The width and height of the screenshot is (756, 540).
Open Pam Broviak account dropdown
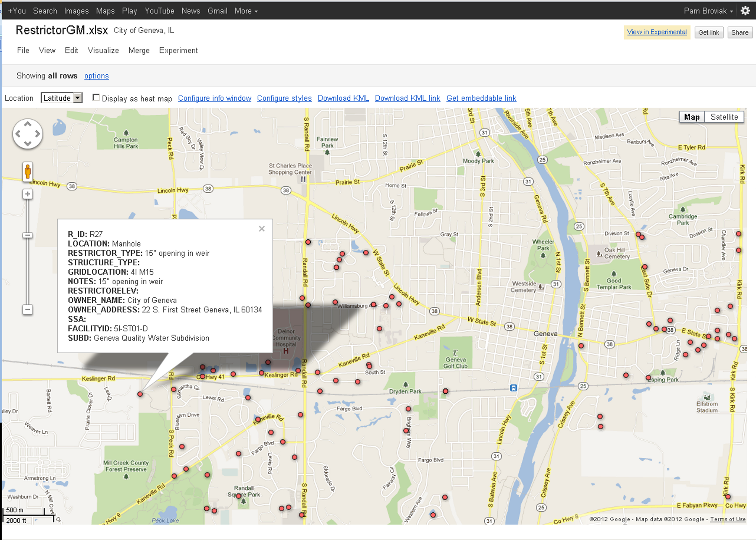(708, 11)
